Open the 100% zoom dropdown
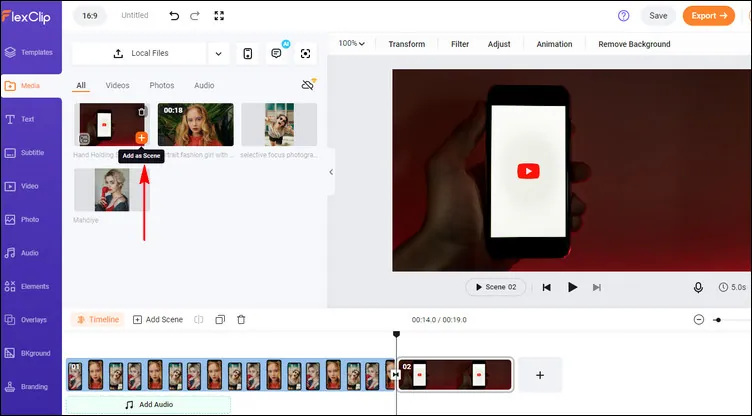Image resolution: width=752 pixels, height=416 pixels. [x=352, y=44]
